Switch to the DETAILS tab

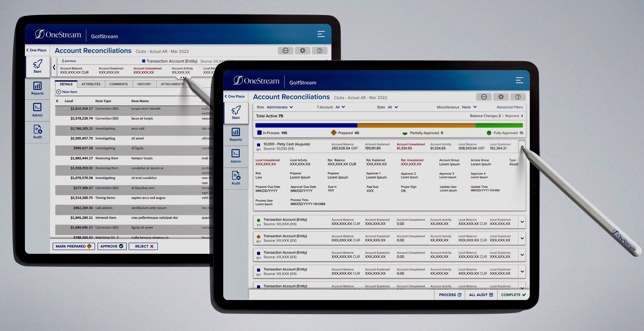click(66, 84)
